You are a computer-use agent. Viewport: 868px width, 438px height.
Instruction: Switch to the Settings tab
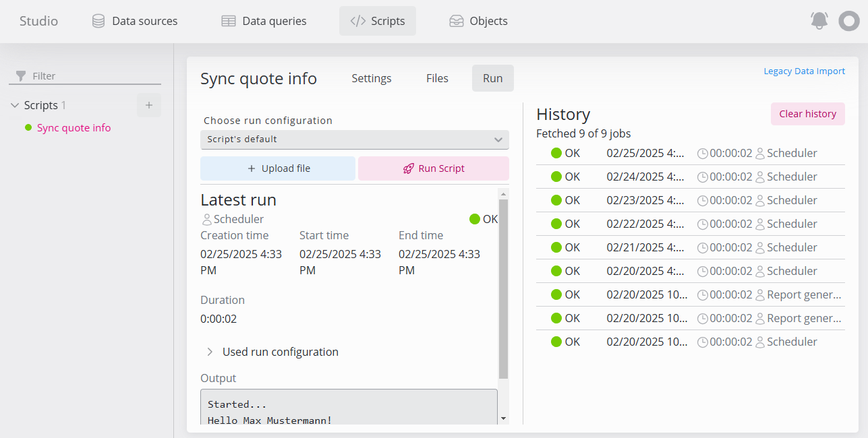[x=371, y=78]
